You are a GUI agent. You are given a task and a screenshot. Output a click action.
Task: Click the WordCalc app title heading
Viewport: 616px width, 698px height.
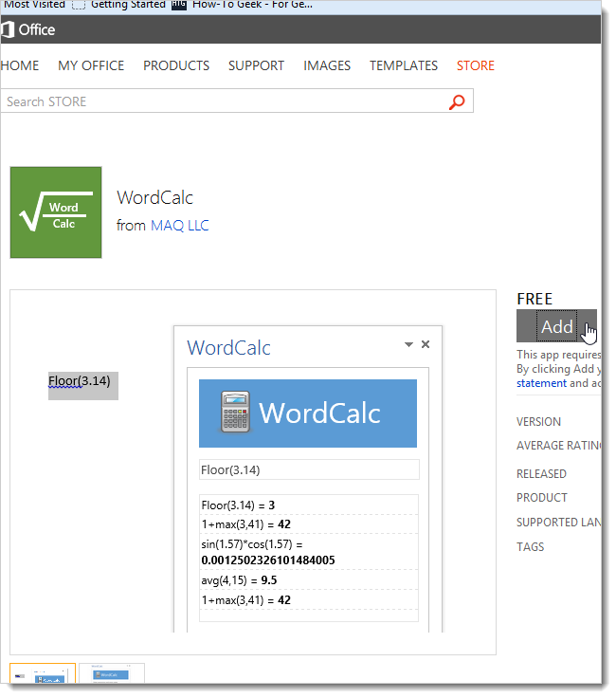click(x=154, y=197)
